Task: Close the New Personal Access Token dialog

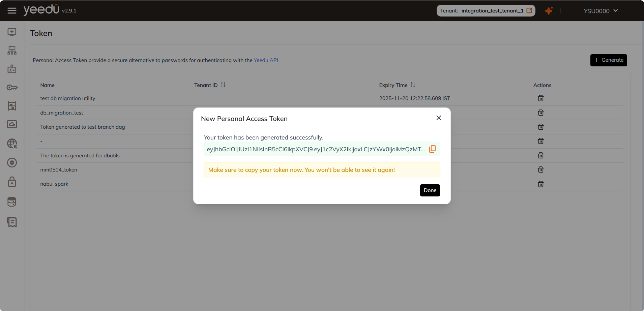Action: [439, 118]
